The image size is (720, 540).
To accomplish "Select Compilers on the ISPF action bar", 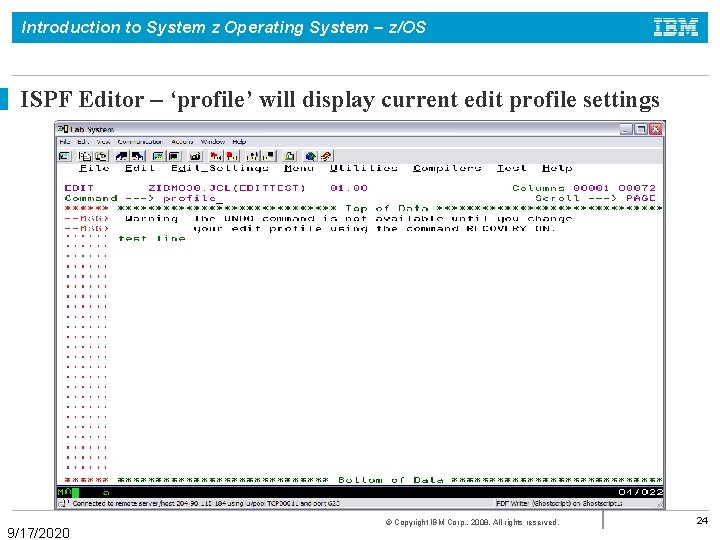I will tap(447, 168).
